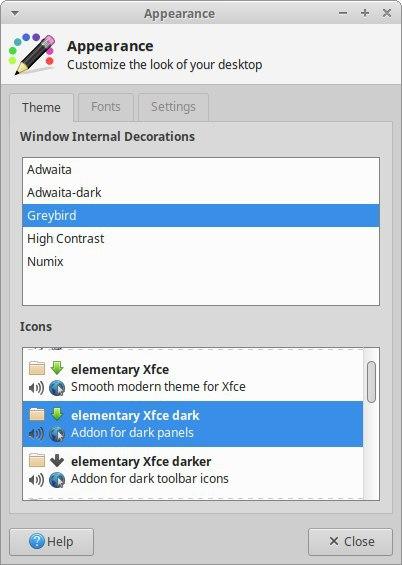
Task: Select the Adwaita-dark theme
Action: [x=201, y=192]
